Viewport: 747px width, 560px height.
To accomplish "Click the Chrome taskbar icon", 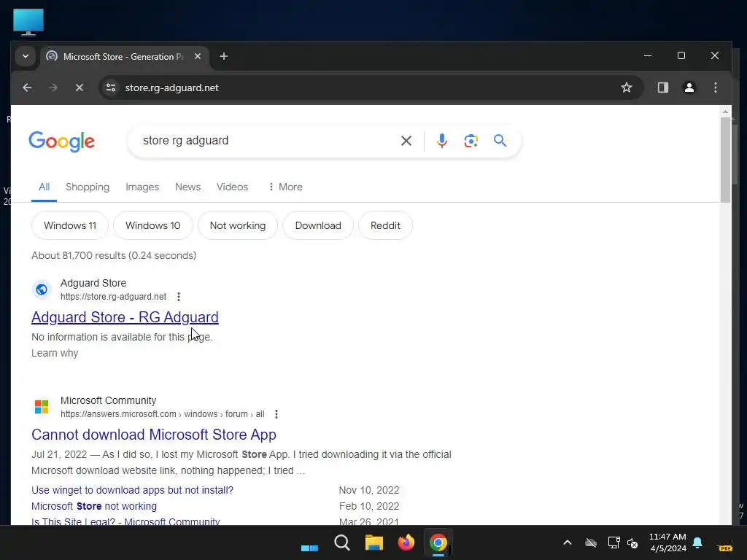I will pos(438,542).
